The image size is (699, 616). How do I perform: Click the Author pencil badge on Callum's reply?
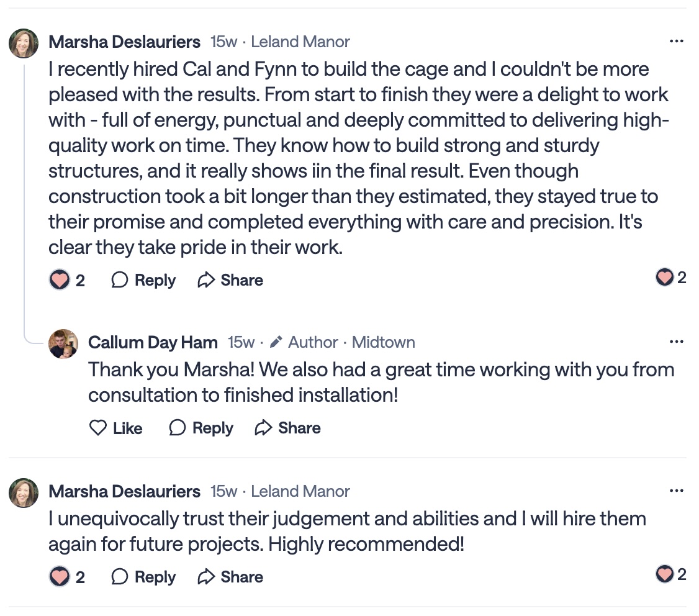coord(277,342)
